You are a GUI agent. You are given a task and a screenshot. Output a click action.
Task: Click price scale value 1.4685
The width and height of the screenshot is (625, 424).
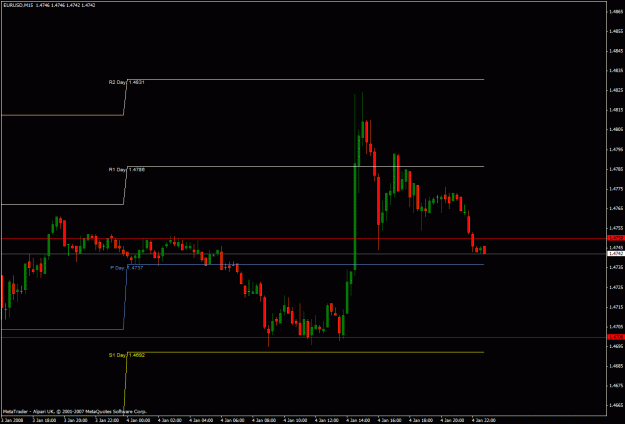616,366
